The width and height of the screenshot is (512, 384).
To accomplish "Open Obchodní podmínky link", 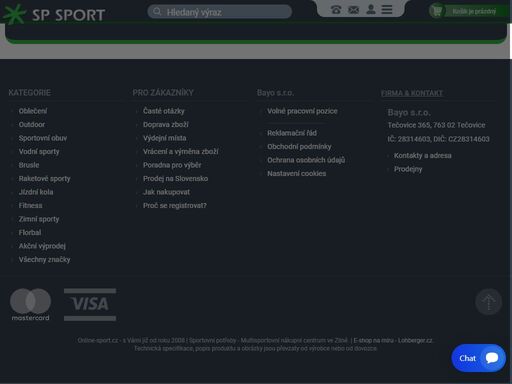I will point(299,147).
